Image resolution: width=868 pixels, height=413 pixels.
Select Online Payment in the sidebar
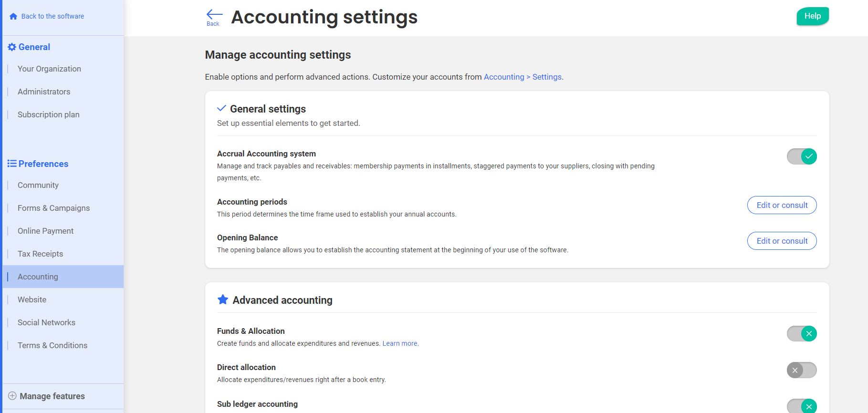pos(46,231)
